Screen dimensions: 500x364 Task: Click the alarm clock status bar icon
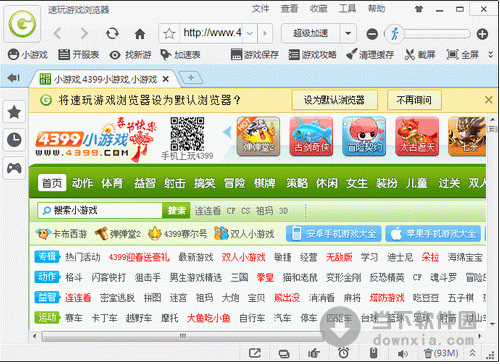(x=343, y=353)
